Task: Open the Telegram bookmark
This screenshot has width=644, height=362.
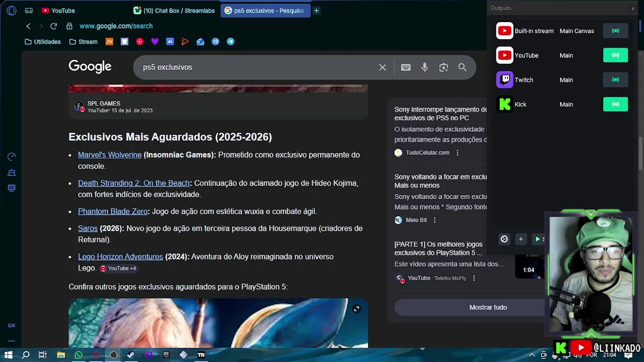Action: [230, 42]
